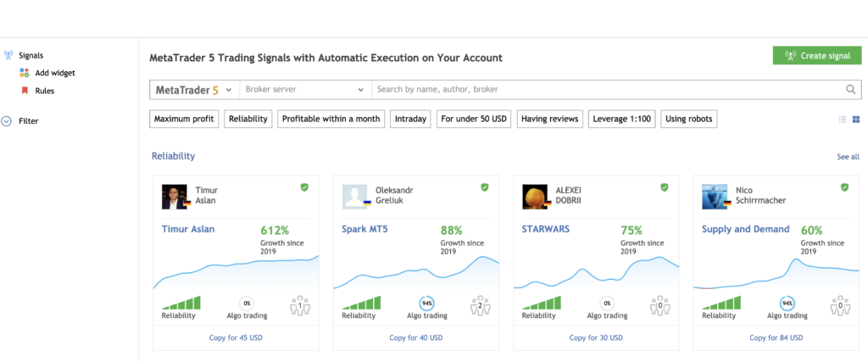
Task: Click subscribers icon on STARWARS card
Action: [659, 305]
